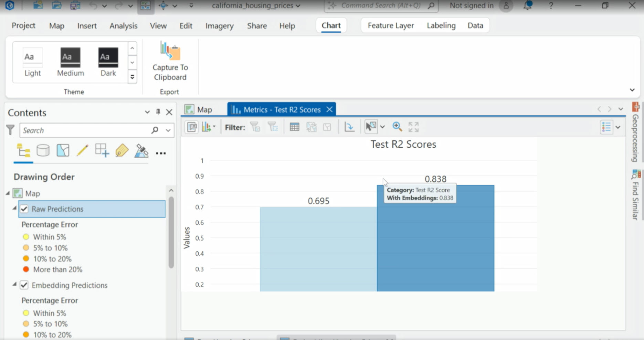
Task: Open the chart type dropdown
Action: pos(214,127)
